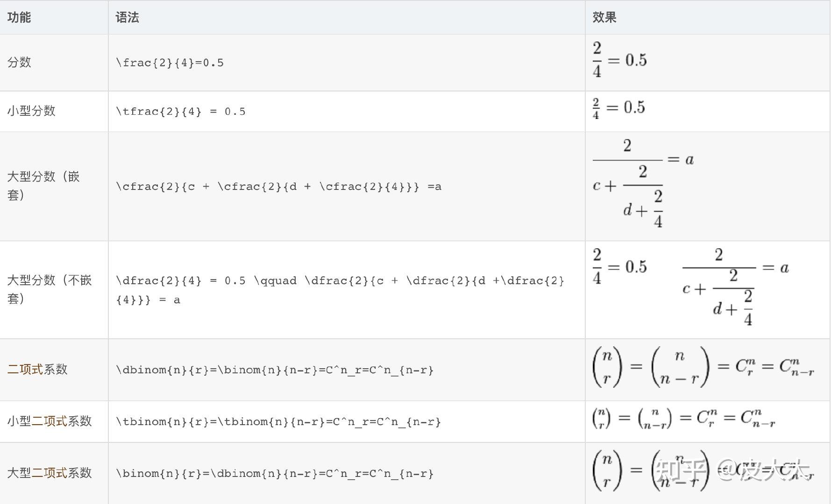This screenshot has height=504, width=831.
Task: Click the \frac{2}{4}=0.5 syntax code
Action: pyautogui.click(x=170, y=63)
